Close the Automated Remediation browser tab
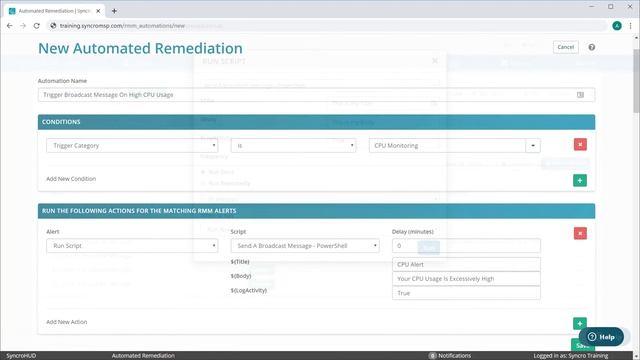 [98, 11]
